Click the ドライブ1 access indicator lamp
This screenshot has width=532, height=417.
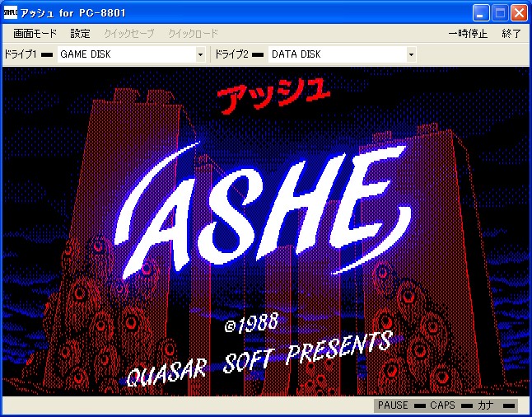pos(47,54)
